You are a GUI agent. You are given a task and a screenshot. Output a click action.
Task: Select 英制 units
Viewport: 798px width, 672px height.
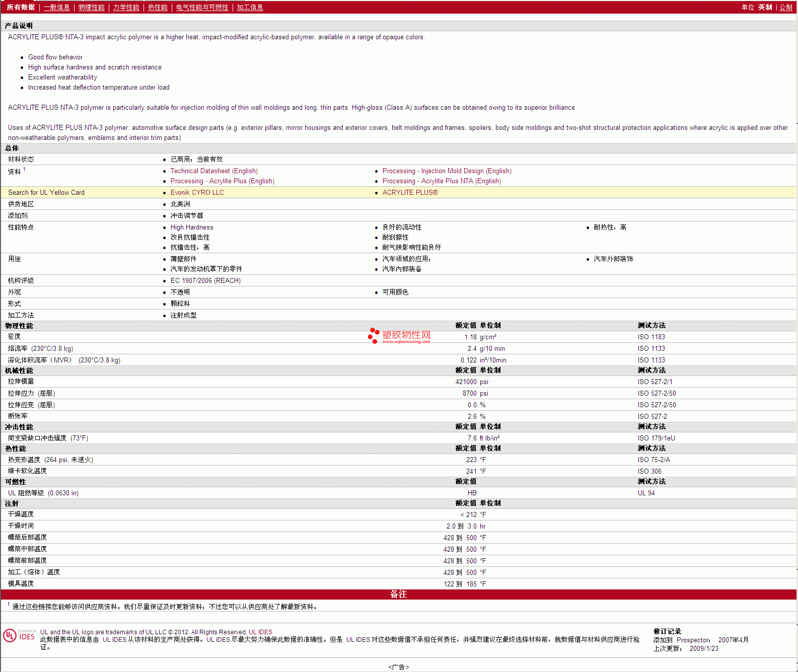tap(765, 7)
